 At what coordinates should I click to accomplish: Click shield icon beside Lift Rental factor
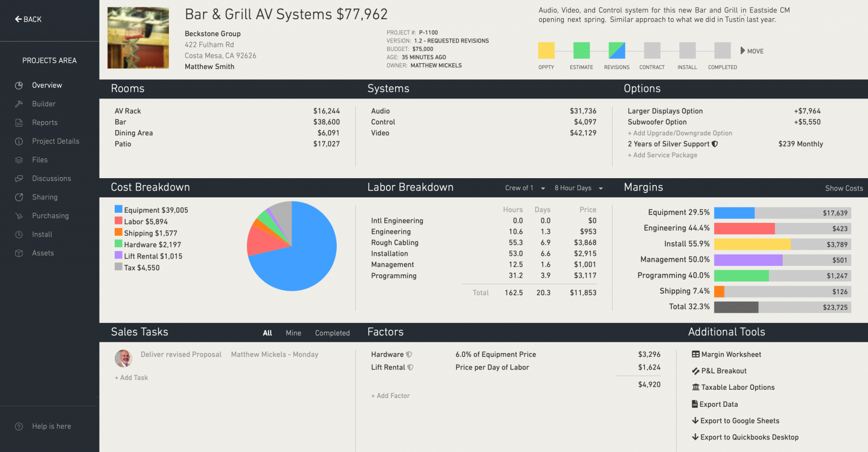pos(411,368)
